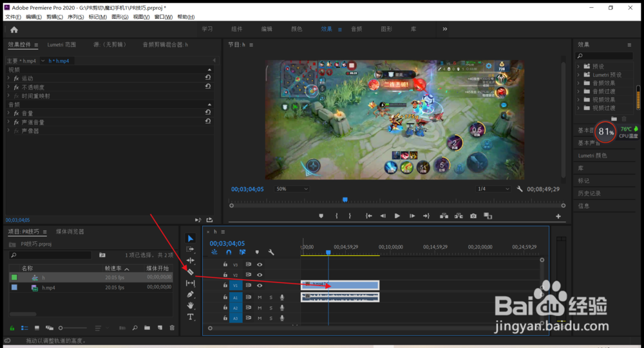Screen dimensions: 644x348
Task: Expand the 不透明度 effect properties
Action: click(x=8, y=87)
